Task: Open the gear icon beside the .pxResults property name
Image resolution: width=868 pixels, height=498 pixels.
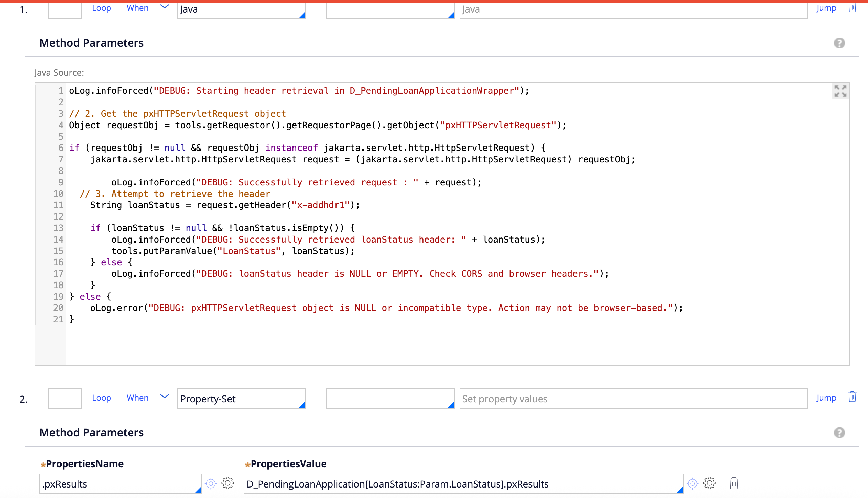Action: point(227,483)
